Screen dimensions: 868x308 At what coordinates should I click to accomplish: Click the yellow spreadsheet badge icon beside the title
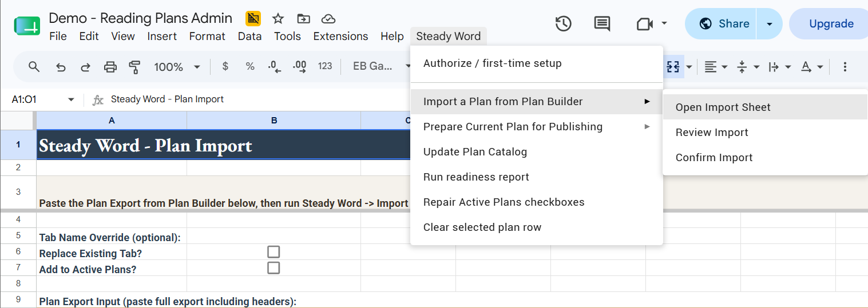coord(253,19)
